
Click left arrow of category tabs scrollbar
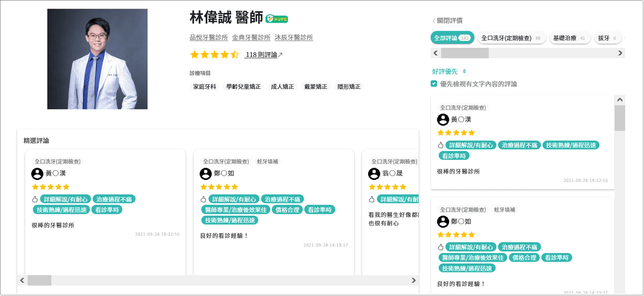click(436, 53)
